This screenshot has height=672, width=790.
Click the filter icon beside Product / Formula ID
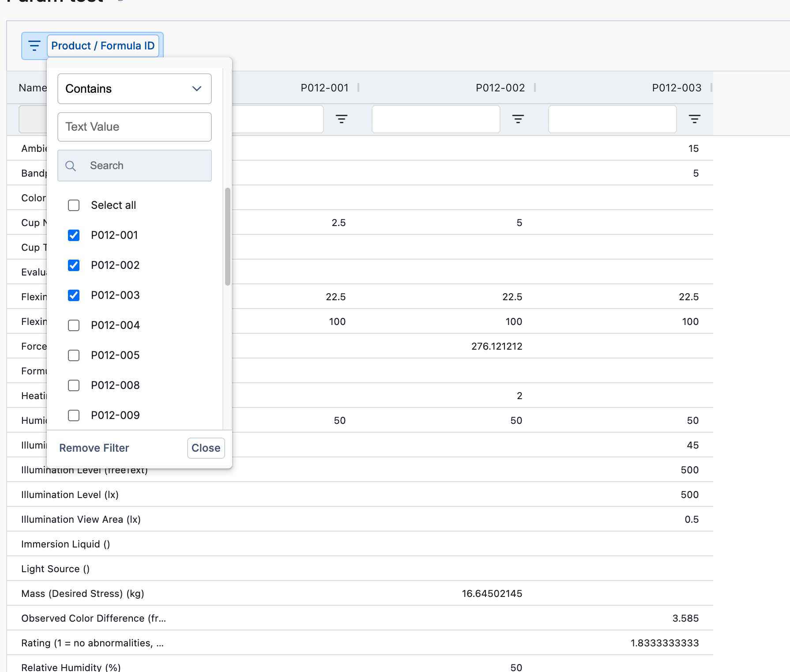point(34,46)
